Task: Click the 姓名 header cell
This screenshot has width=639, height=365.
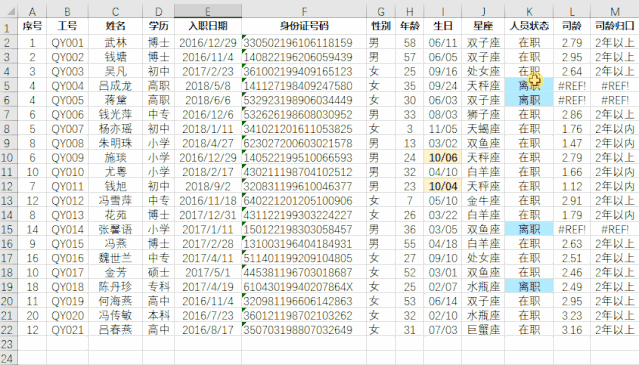Action: (115, 26)
